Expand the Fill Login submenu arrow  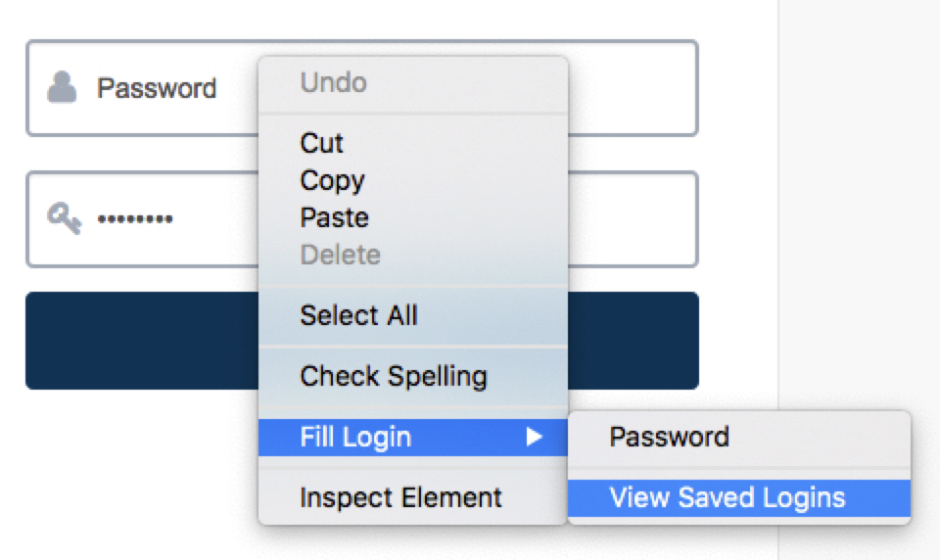[534, 437]
